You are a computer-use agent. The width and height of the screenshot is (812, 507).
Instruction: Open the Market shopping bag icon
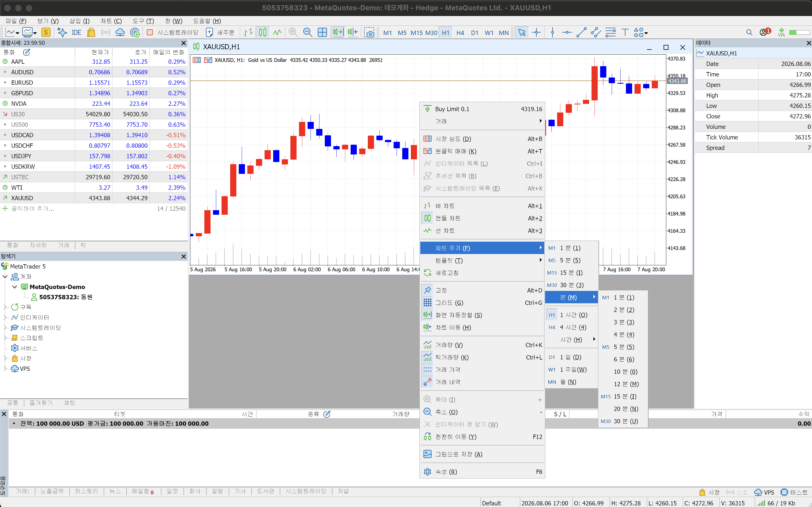tap(91, 33)
